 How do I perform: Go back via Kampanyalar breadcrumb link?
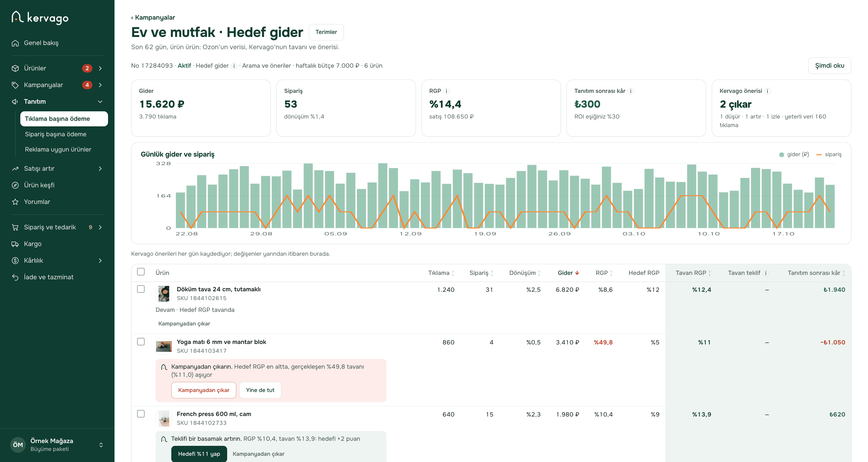pyautogui.click(x=153, y=18)
